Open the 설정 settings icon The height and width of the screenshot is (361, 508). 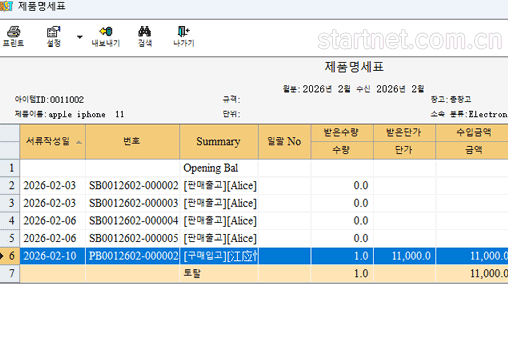53,32
